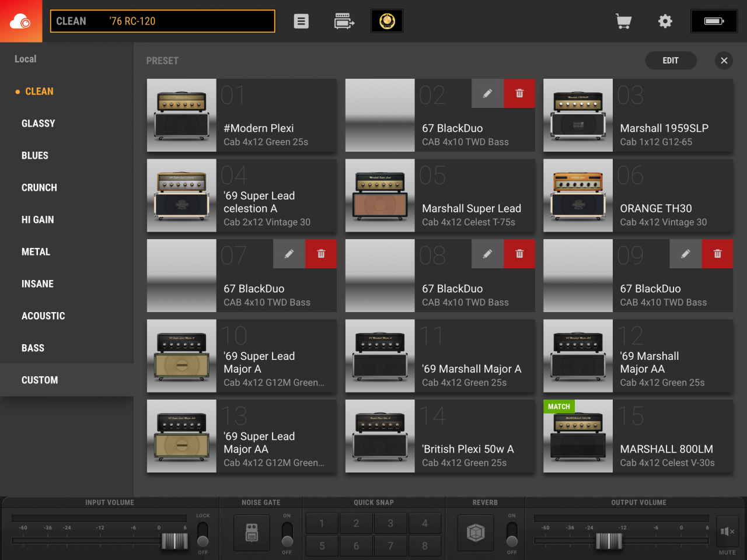Select Quick Snap slot 7

390,546
